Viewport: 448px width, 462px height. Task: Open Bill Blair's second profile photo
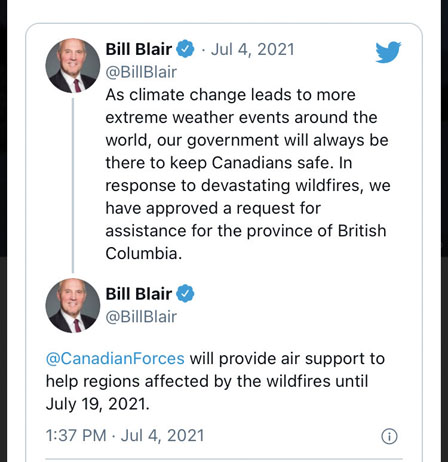pyautogui.click(x=73, y=305)
